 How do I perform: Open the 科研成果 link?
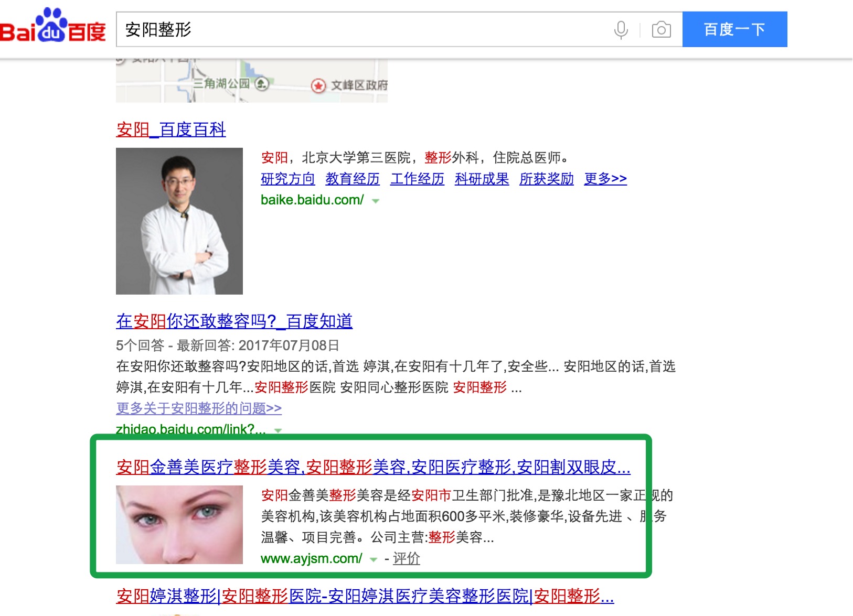(482, 179)
